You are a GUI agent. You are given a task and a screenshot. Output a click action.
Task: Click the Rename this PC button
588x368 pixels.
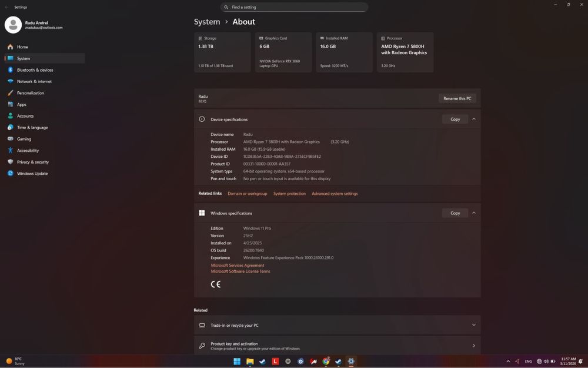[x=457, y=98]
